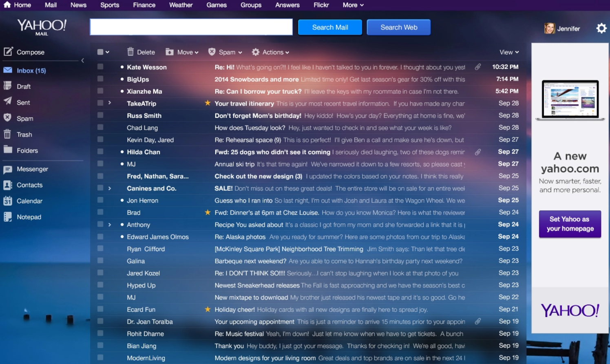Click the Jennifer username link
The width and height of the screenshot is (610, 364).
point(568,29)
